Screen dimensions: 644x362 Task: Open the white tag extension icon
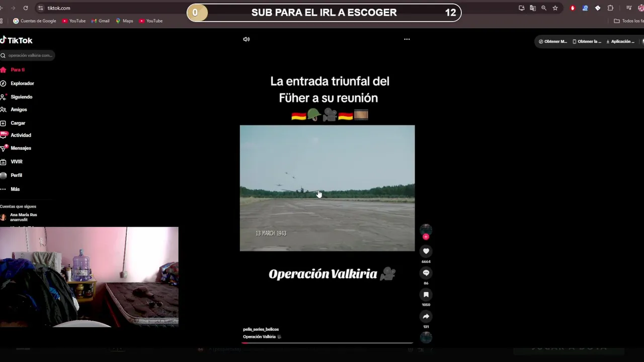[x=598, y=8]
